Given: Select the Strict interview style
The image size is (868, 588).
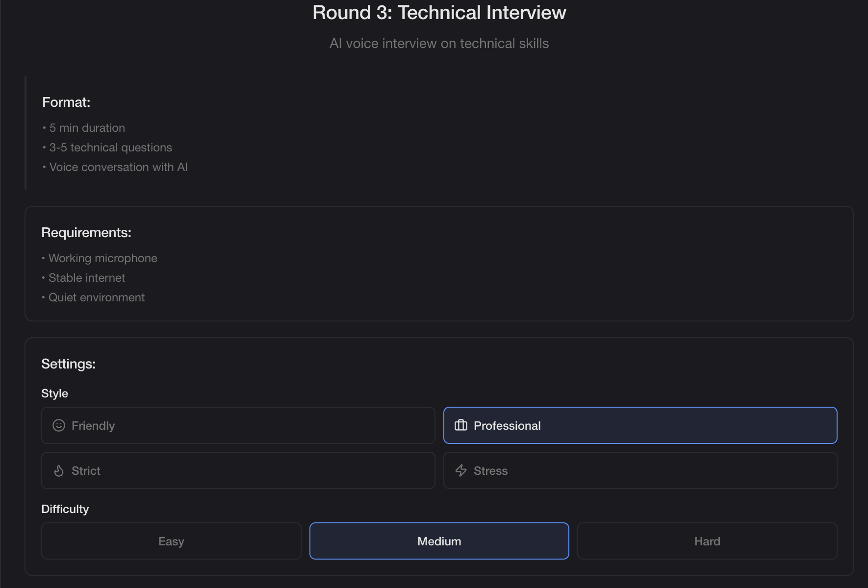Looking at the screenshot, I should coord(237,470).
